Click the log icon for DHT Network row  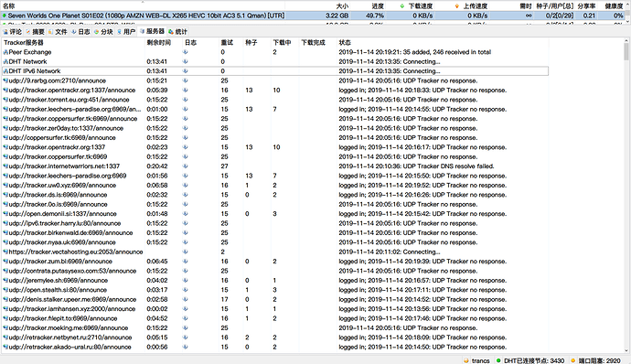point(186,61)
